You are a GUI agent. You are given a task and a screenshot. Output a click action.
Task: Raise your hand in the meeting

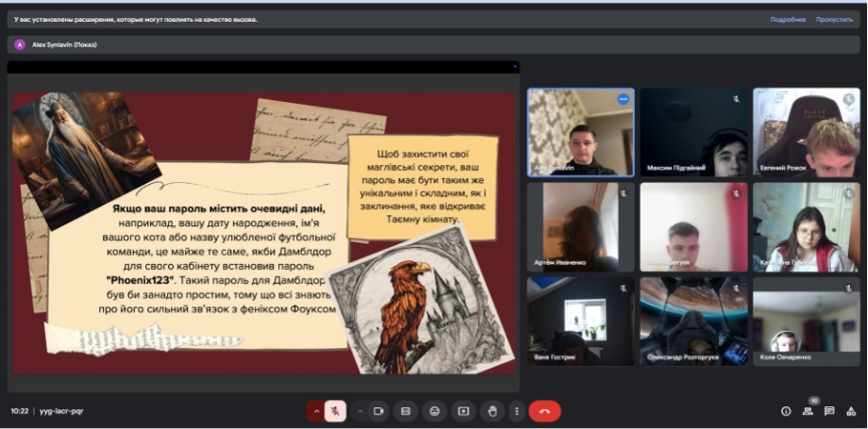pos(492,411)
